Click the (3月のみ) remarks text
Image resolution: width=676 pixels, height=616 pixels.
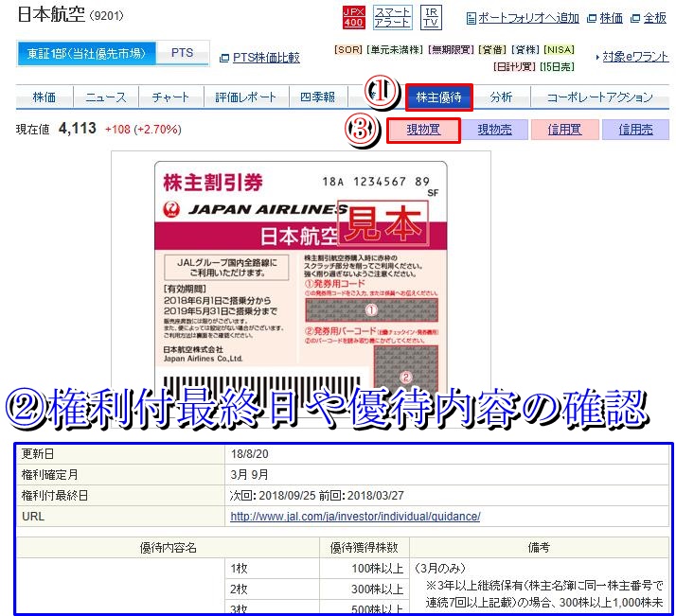439,568
